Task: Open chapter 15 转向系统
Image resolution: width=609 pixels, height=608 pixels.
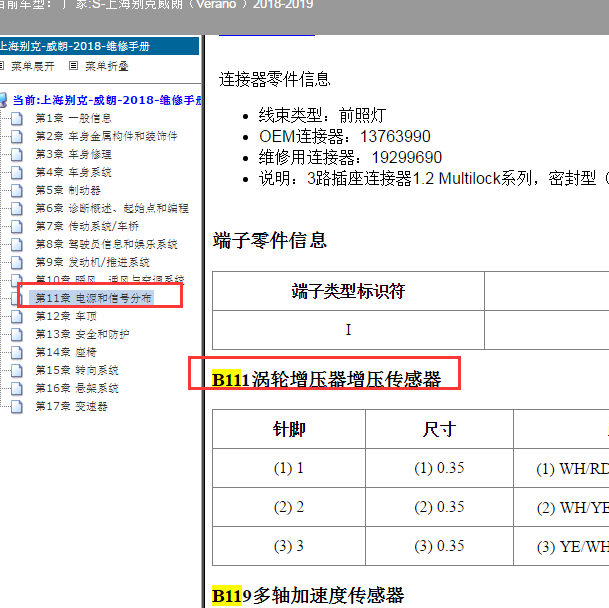Action: [x=77, y=370]
